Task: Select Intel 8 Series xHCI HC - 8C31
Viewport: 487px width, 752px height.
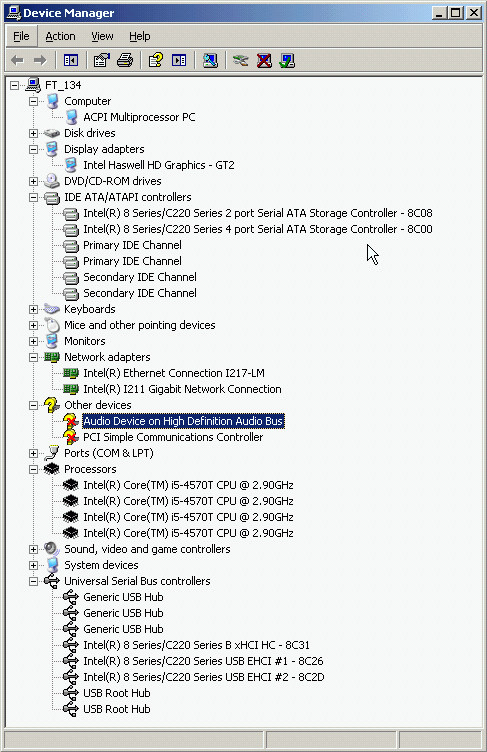Action: click(196, 645)
